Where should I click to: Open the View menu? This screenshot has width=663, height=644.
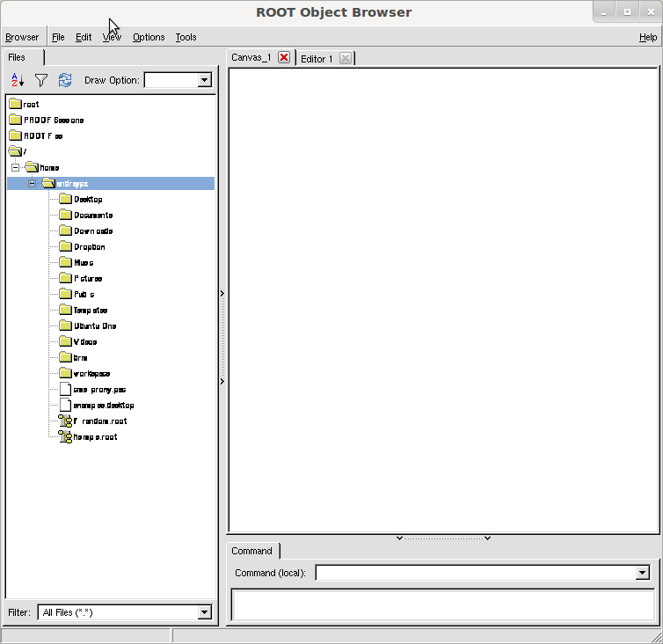[x=112, y=37]
